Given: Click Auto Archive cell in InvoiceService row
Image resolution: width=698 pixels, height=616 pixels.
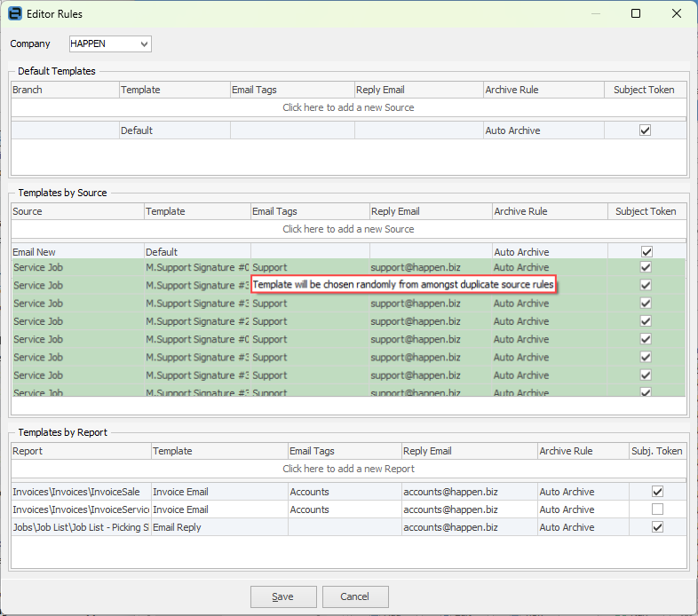Looking at the screenshot, I should click(583, 509).
